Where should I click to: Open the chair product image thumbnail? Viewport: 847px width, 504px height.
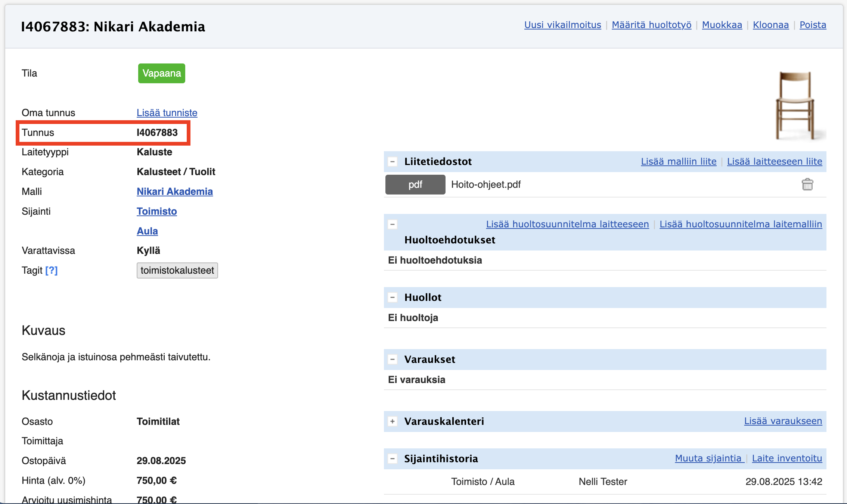click(x=796, y=105)
